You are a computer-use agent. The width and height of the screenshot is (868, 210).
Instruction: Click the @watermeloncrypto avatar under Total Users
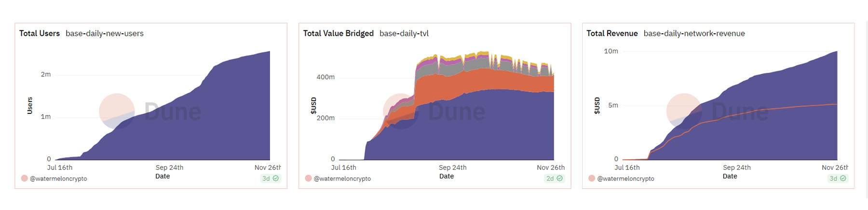pyautogui.click(x=24, y=178)
